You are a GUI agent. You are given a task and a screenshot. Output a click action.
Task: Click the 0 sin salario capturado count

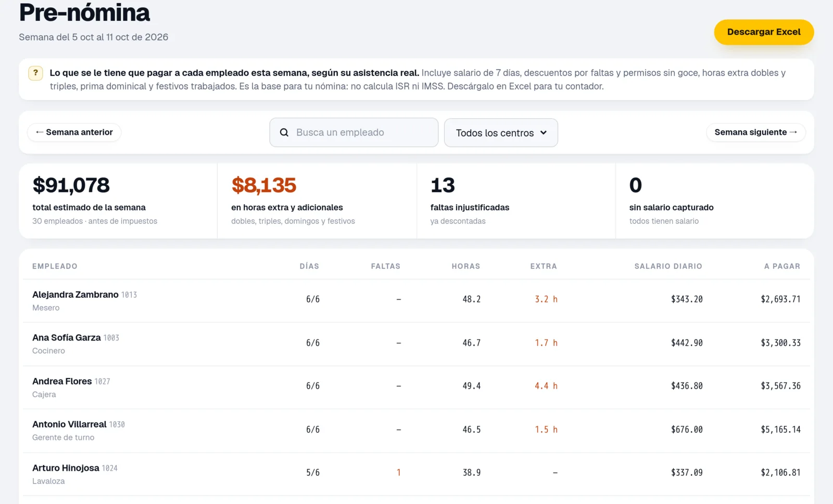coord(636,185)
